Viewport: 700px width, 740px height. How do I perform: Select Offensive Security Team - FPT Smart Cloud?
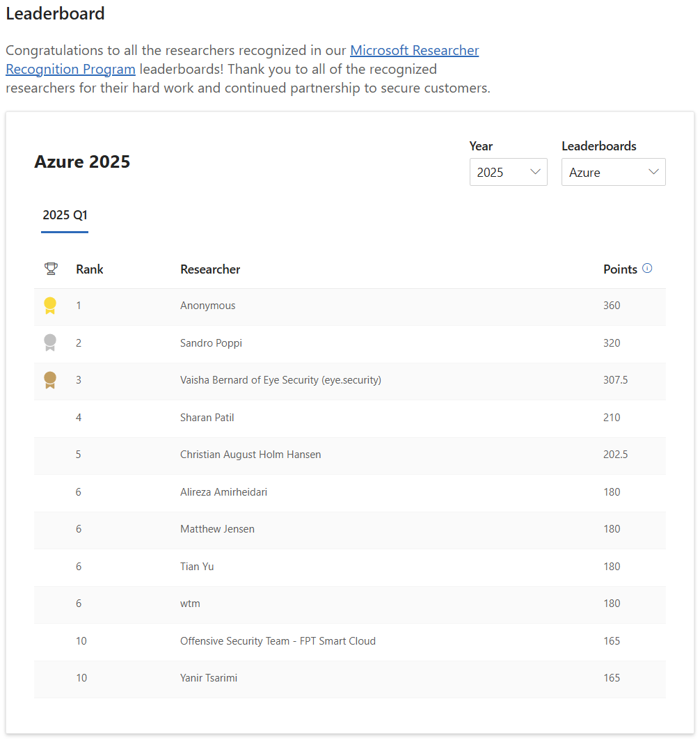(278, 641)
